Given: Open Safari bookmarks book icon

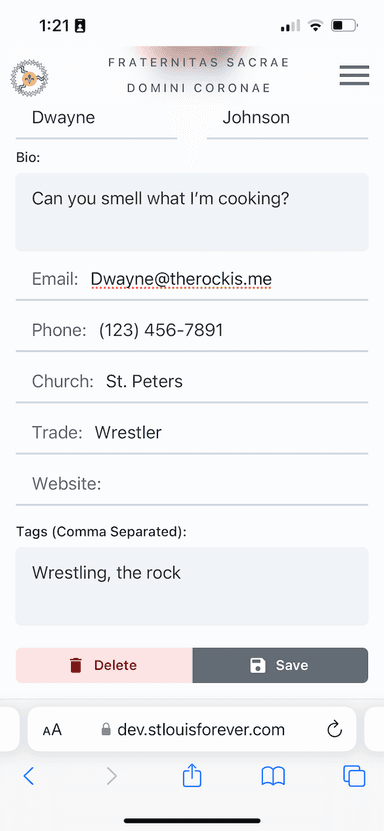Looking at the screenshot, I should (x=273, y=776).
